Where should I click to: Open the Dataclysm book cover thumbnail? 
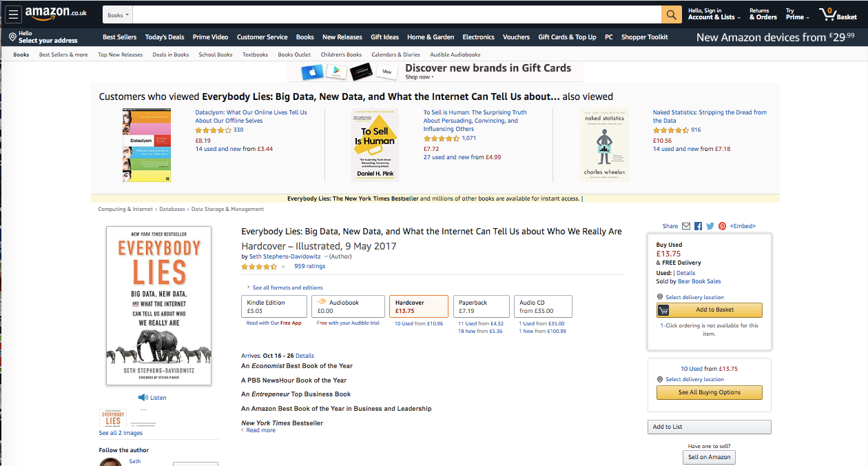click(146, 145)
